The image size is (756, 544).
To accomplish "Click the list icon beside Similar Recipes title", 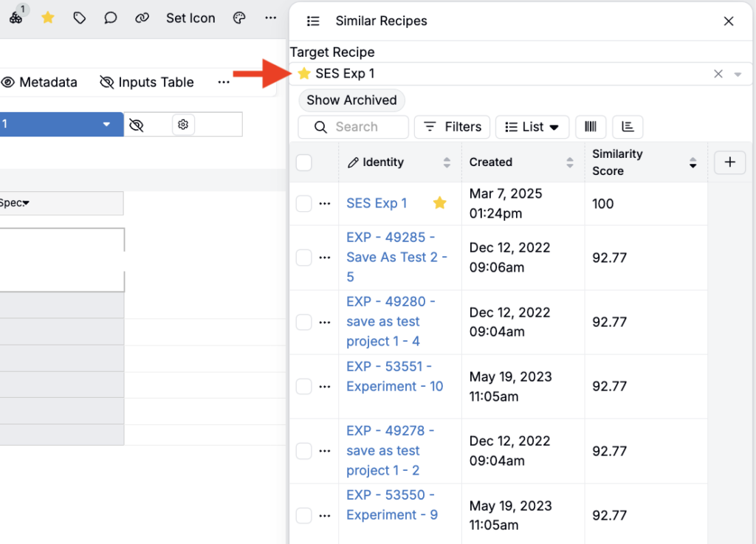I will point(313,21).
